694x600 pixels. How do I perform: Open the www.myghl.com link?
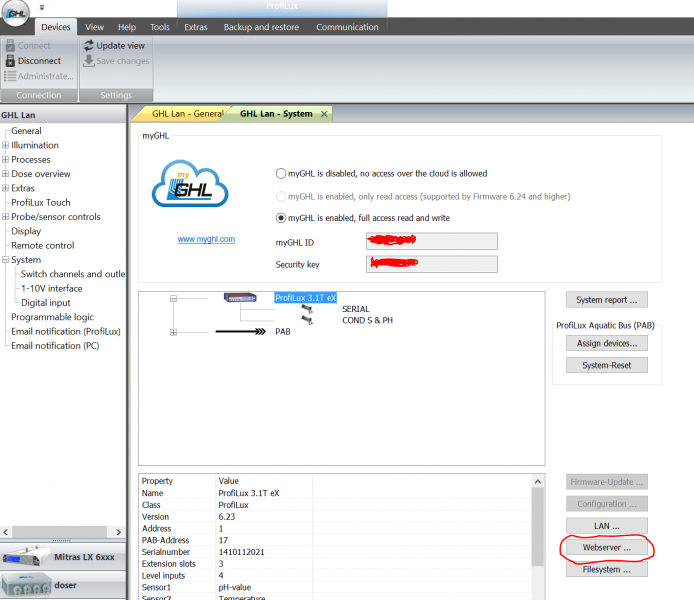(x=206, y=240)
